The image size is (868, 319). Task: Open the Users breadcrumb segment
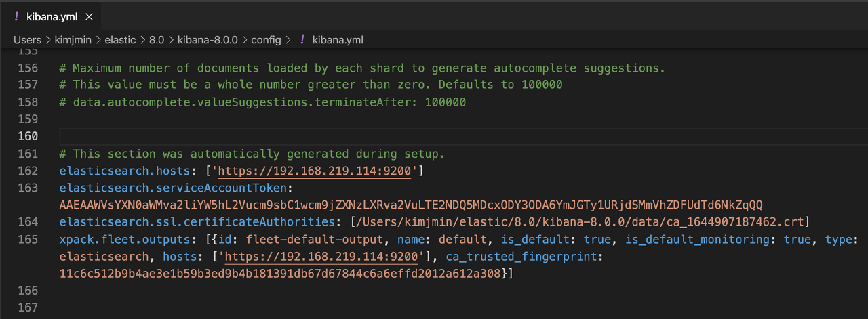point(27,40)
